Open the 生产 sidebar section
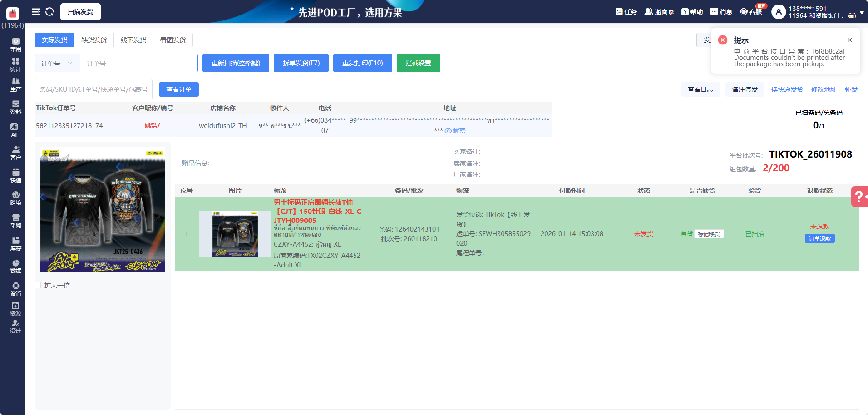This screenshot has width=868, height=415. point(15,85)
